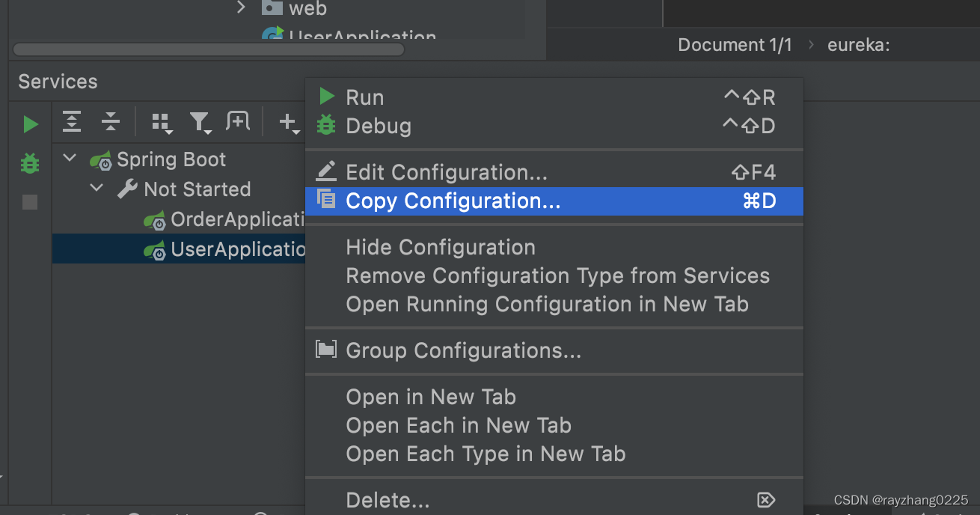The width and height of the screenshot is (980, 515).
Task: Click the Open in New Tab toolbar icon
Action: (x=238, y=121)
